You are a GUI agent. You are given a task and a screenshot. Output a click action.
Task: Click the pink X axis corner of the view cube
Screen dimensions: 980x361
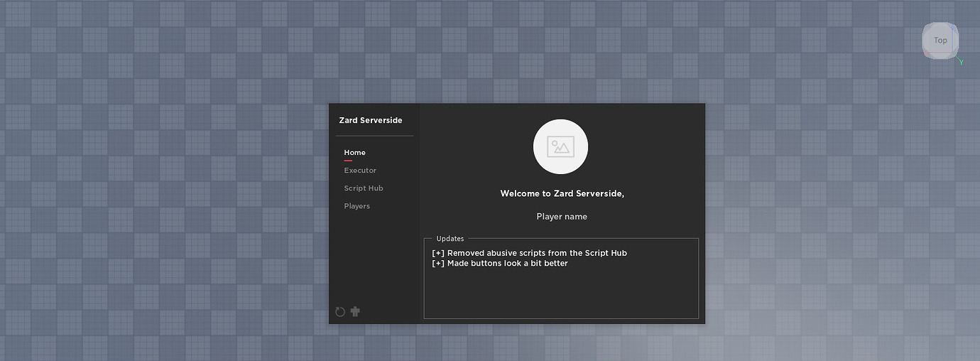click(926, 53)
